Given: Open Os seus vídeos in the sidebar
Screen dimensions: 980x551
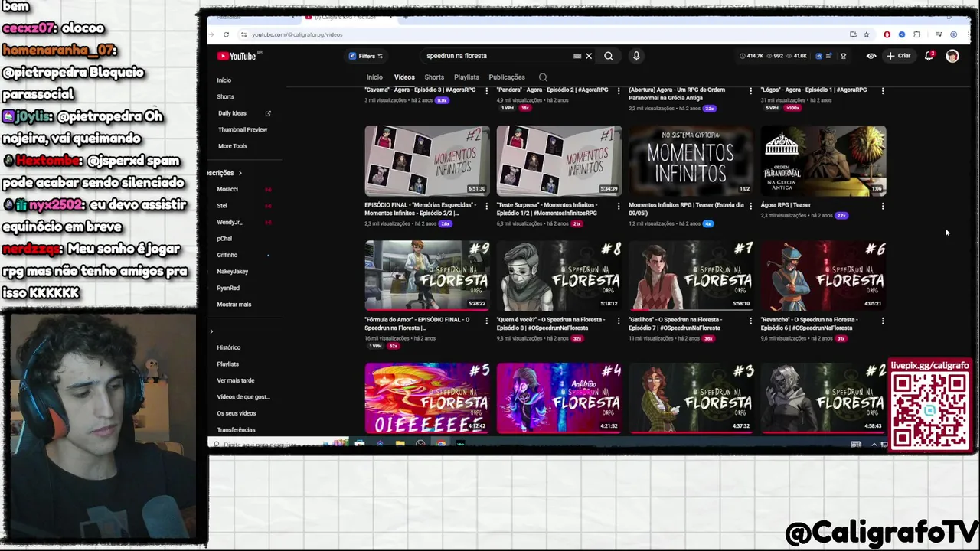Looking at the screenshot, I should [x=237, y=413].
